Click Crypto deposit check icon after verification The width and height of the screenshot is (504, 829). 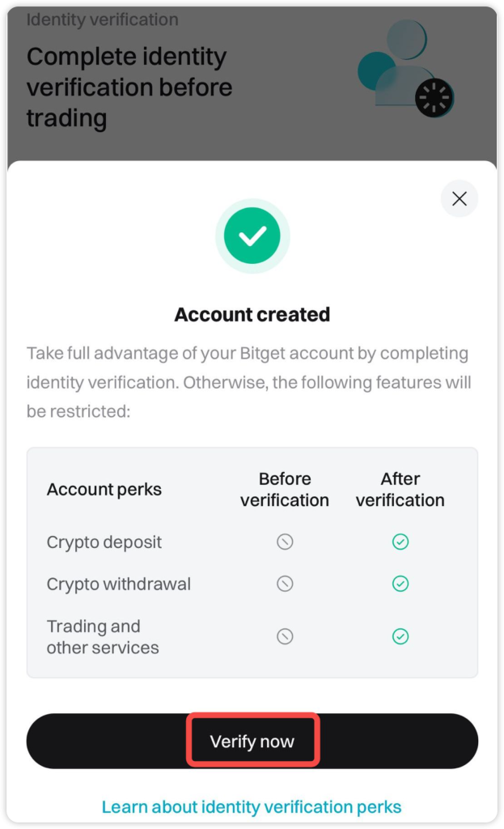tap(400, 542)
